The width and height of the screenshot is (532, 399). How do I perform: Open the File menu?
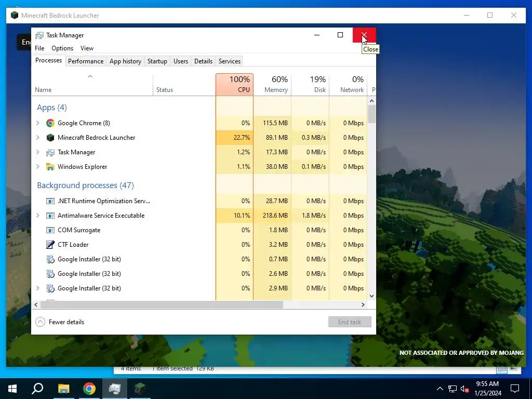click(x=39, y=48)
